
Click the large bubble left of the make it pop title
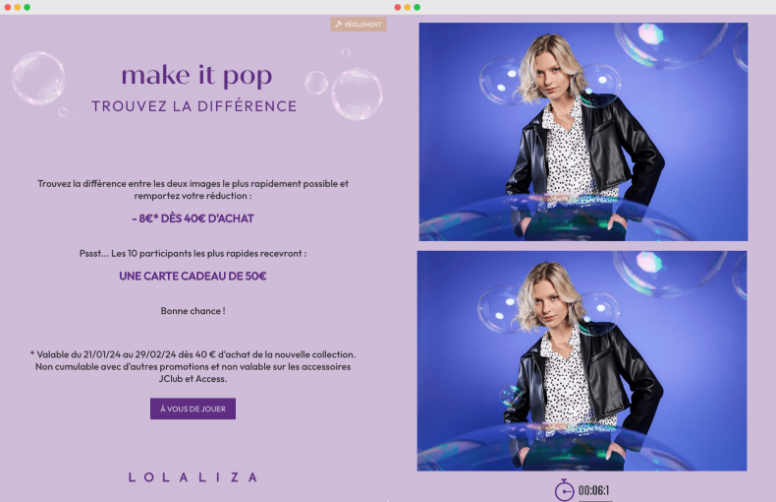click(39, 78)
